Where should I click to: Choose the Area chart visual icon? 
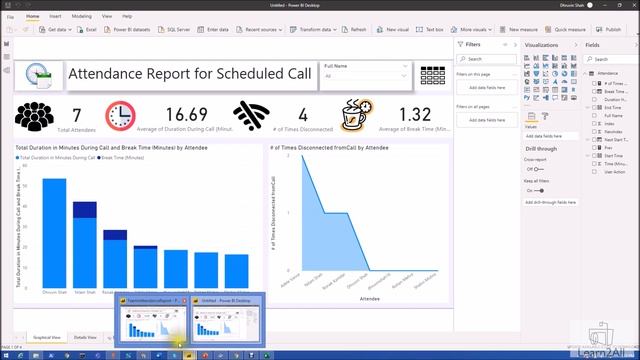(536, 66)
